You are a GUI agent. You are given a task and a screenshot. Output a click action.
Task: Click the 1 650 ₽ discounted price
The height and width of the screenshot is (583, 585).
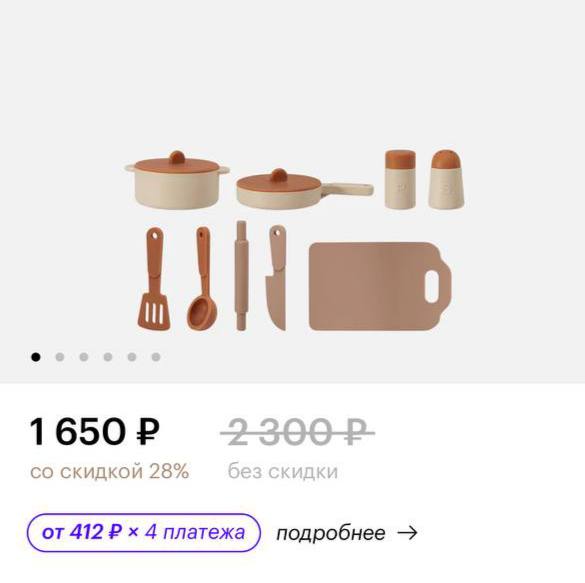94,431
